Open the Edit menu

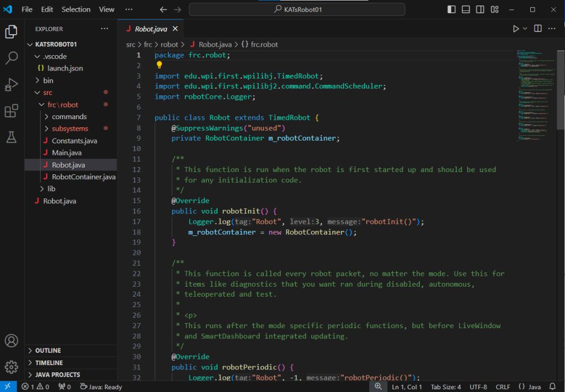[x=47, y=10]
